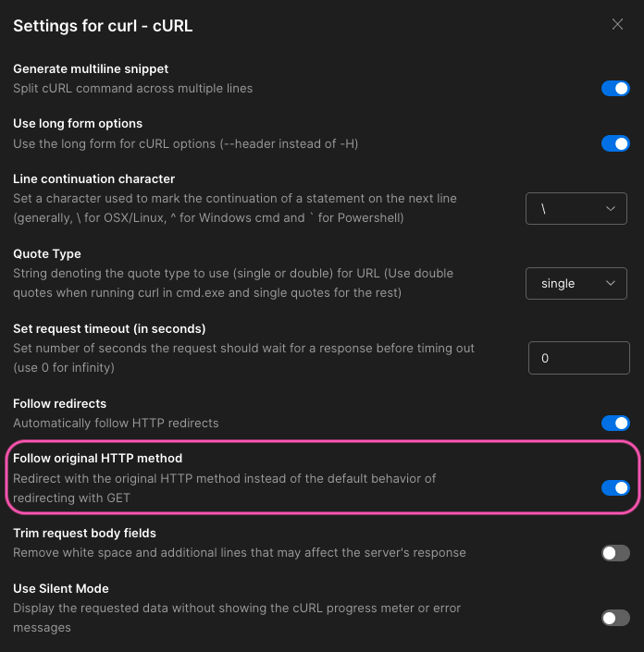This screenshot has height=652, width=644.
Task: Click the Settings for curl - cURL title
Action: [x=103, y=26]
